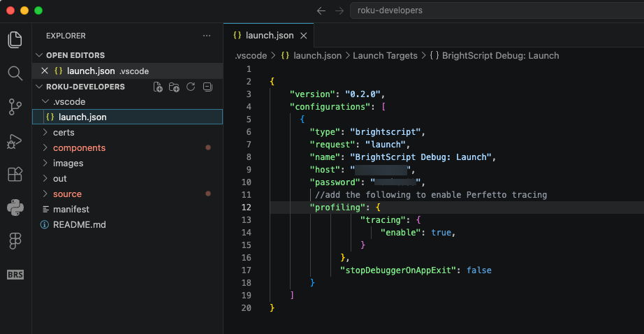Close the launch.json editor tab
Screen dimensions: 644x334
point(303,35)
